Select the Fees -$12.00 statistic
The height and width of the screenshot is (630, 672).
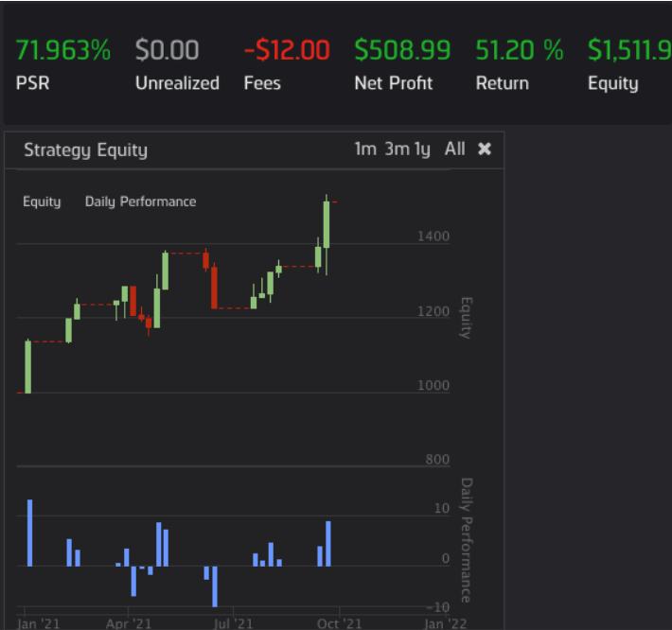point(287,50)
